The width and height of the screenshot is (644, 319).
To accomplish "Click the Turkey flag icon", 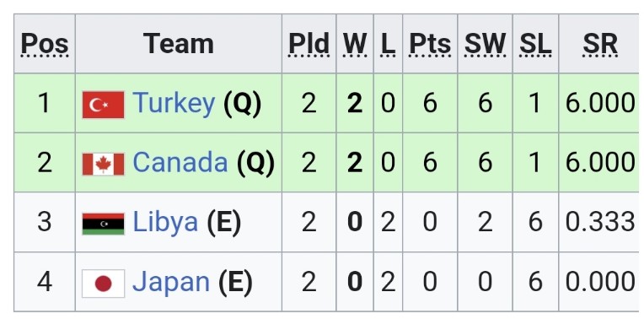I will 103,105.
